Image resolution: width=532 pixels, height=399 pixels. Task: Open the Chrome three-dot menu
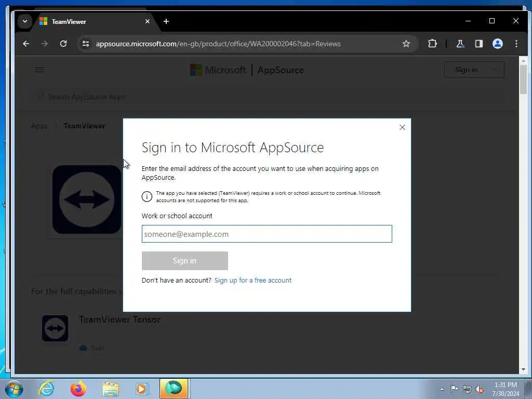(x=516, y=44)
